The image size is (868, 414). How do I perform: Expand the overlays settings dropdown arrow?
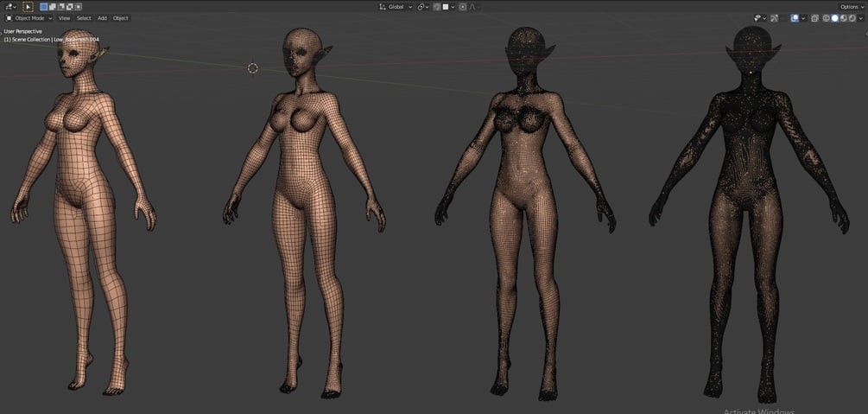[803, 18]
